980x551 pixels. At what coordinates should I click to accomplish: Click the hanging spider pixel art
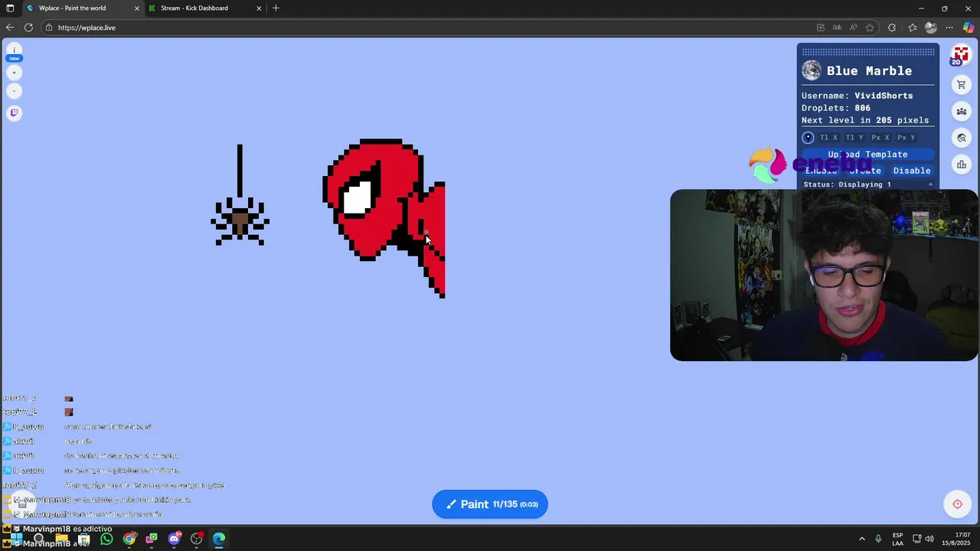tap(240, 196)
